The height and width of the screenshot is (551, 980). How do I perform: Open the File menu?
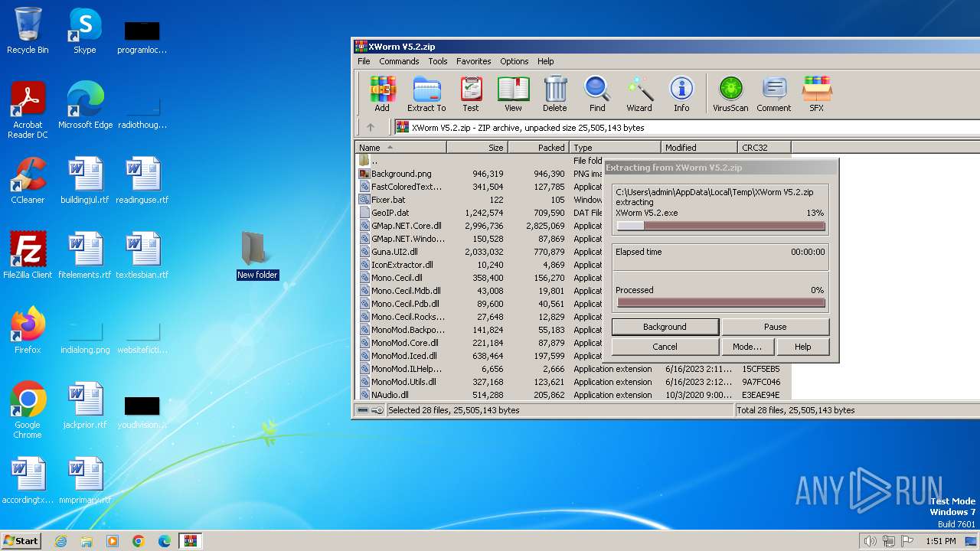click(x=364, y=61)
